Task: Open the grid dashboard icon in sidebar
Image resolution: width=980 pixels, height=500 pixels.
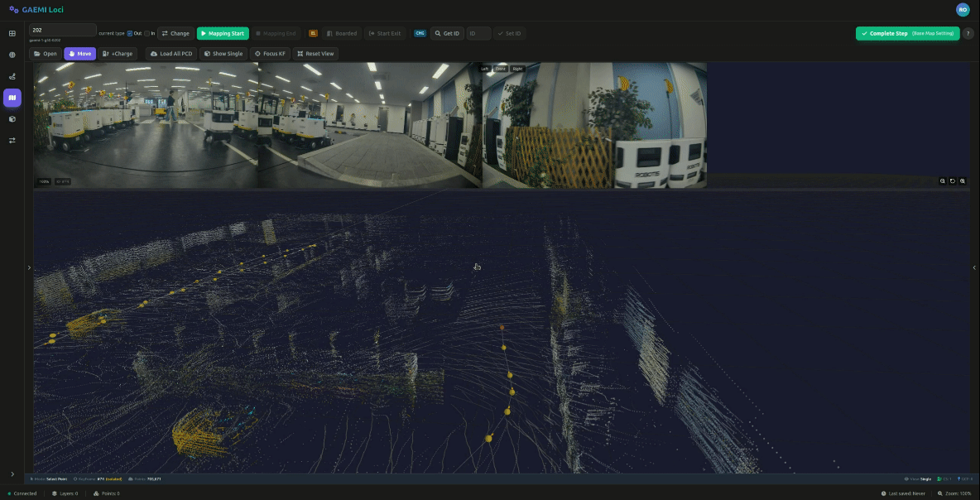Action: click(12, 33)
